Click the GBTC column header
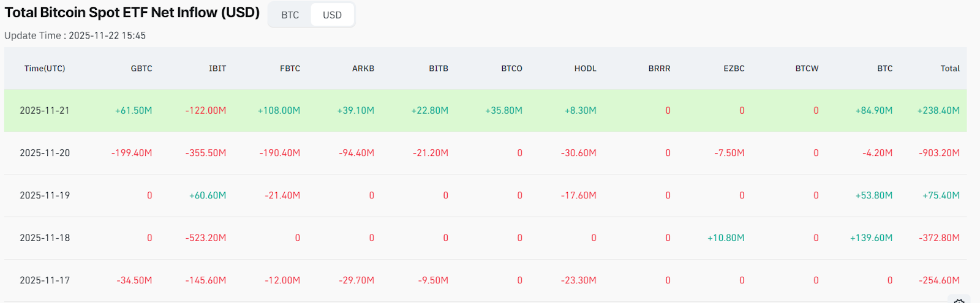Image resolution: width=980 pixels, height=303 pixels. point(141,69)
